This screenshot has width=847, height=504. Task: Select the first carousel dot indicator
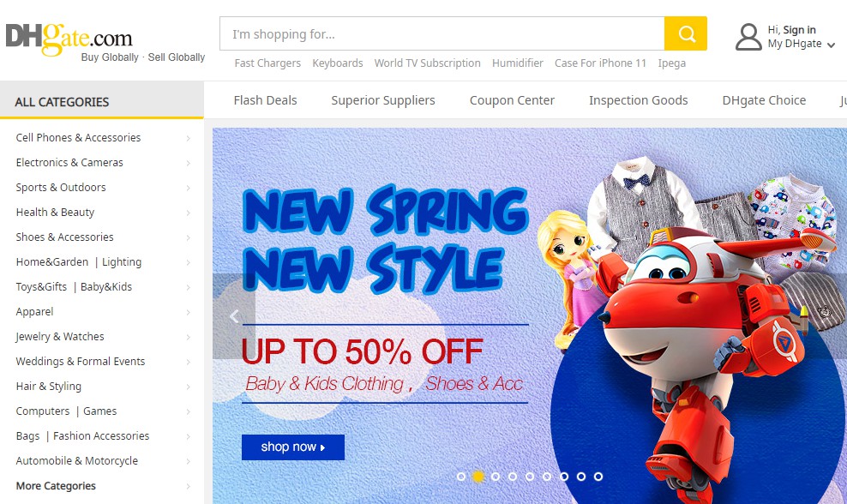461,477
